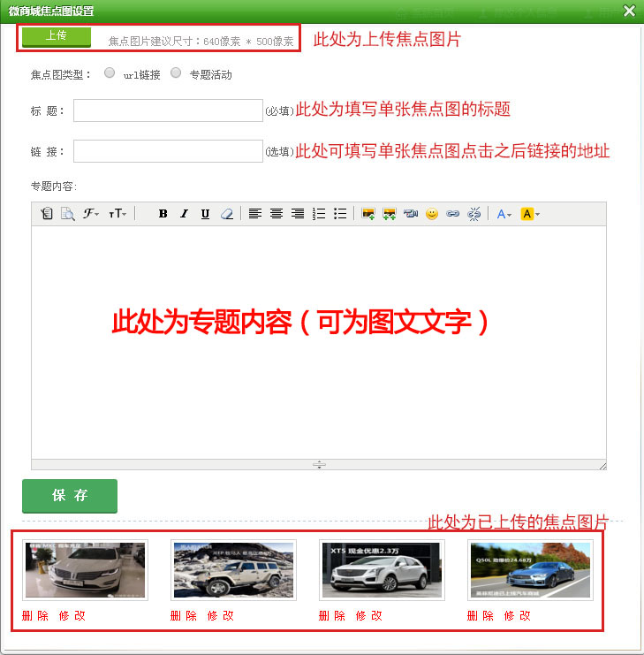Click the underline formatting icon
644x655 pixels.
pyautogui.click(x=205, y=214)
